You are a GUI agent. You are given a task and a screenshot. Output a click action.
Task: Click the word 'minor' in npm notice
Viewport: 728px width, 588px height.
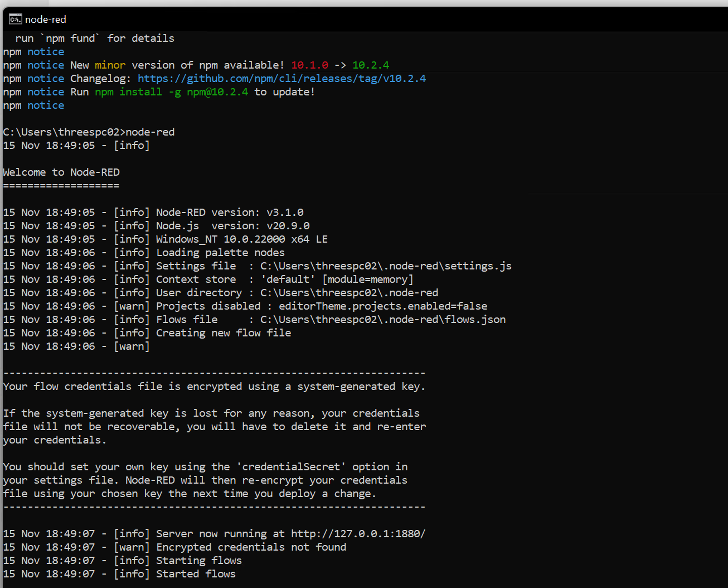pyautogui.click(x=110, y=65)
